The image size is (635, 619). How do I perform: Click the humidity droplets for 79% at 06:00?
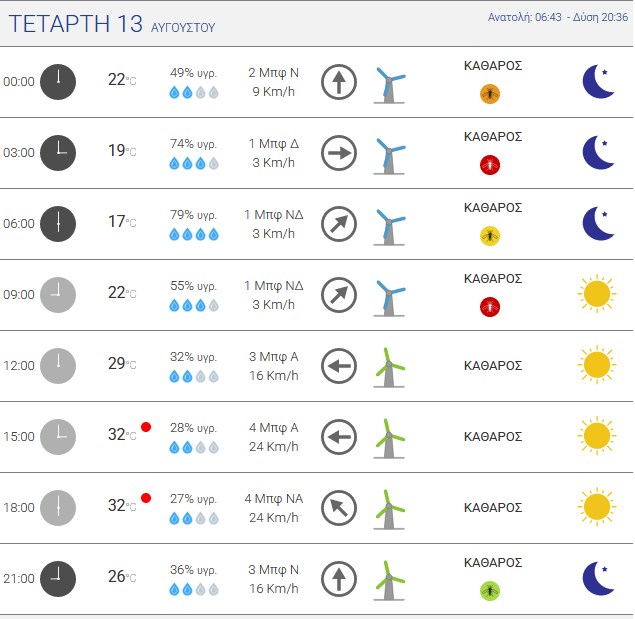tap(194, 235)
